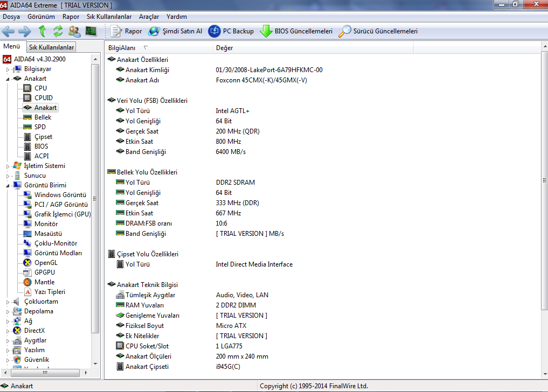548x392 pixels.
Task: Open the Rapor toolbar button
Action: pos(126,31)
